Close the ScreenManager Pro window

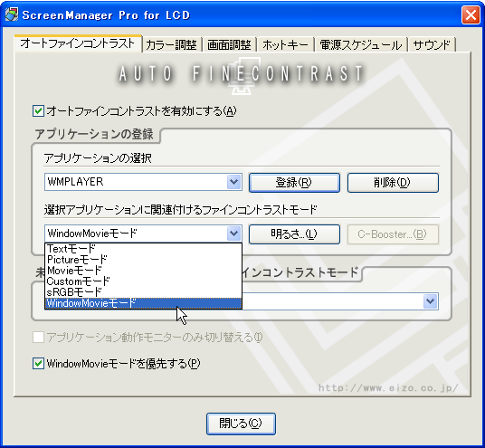(471, 14)
